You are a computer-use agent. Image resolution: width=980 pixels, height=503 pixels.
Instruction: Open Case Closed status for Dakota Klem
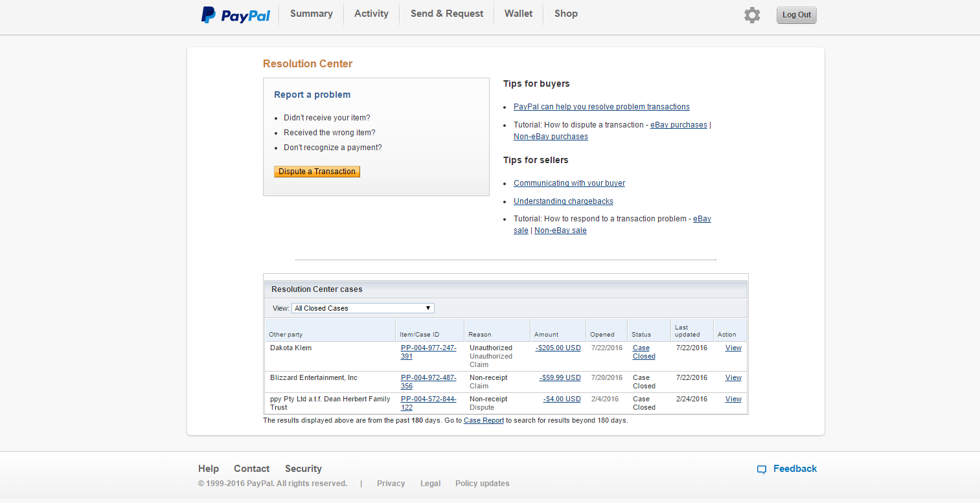click(644, 352)
